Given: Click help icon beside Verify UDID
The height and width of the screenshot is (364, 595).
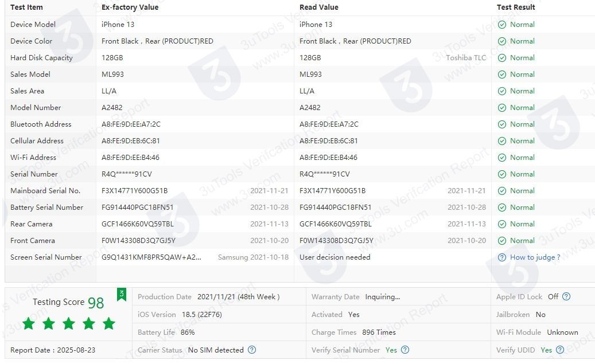Looking at the screenshot, I should [x=559, y=350].
